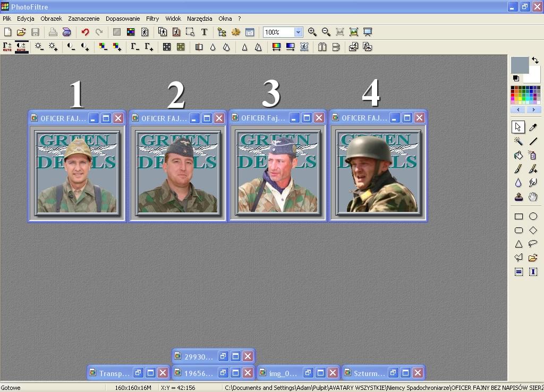Screen dimensions: 544x392
Task: Click the gray foreground color swatch
Action: point(519,64)
